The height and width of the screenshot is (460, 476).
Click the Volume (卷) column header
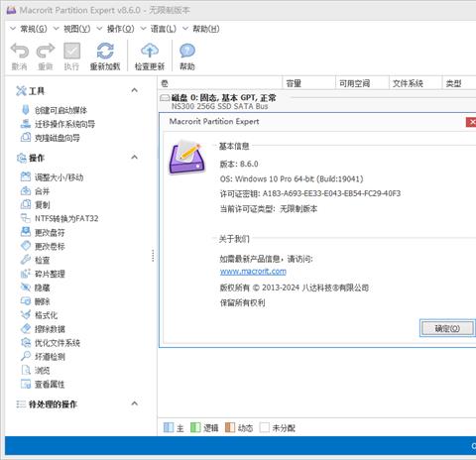220,83
